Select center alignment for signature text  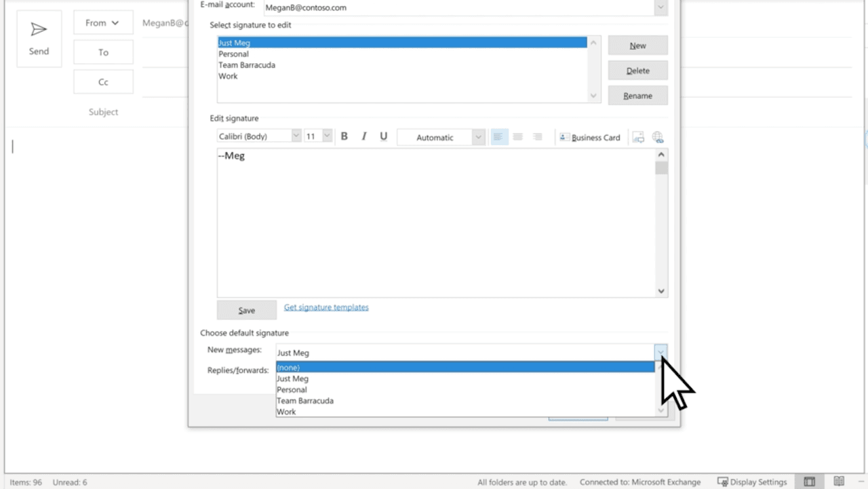(x=518, y=136)
